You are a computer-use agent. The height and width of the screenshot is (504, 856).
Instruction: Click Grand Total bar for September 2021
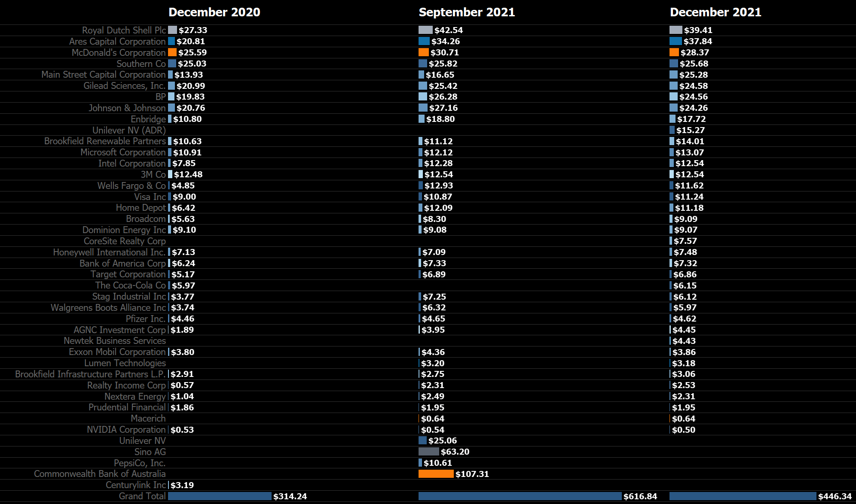click(x=520, y=496)
